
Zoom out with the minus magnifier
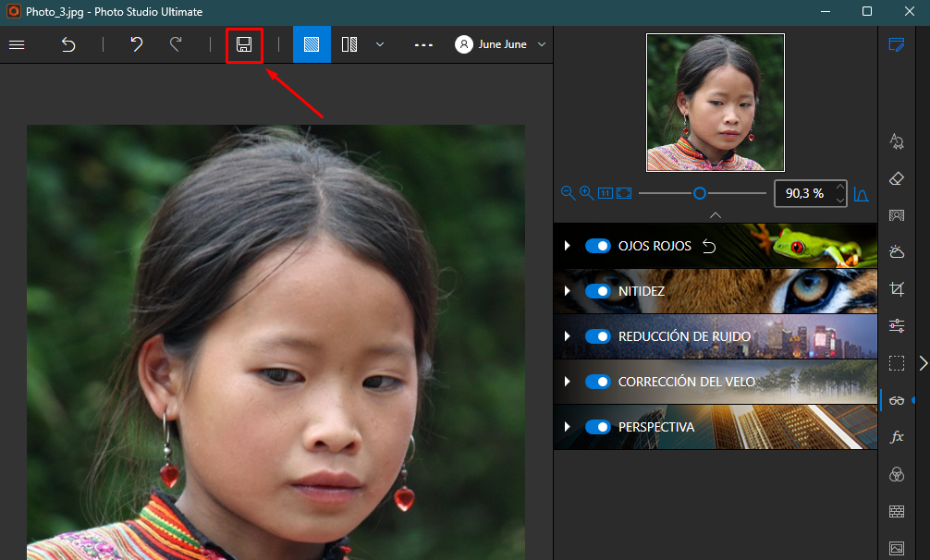[568, 193]
